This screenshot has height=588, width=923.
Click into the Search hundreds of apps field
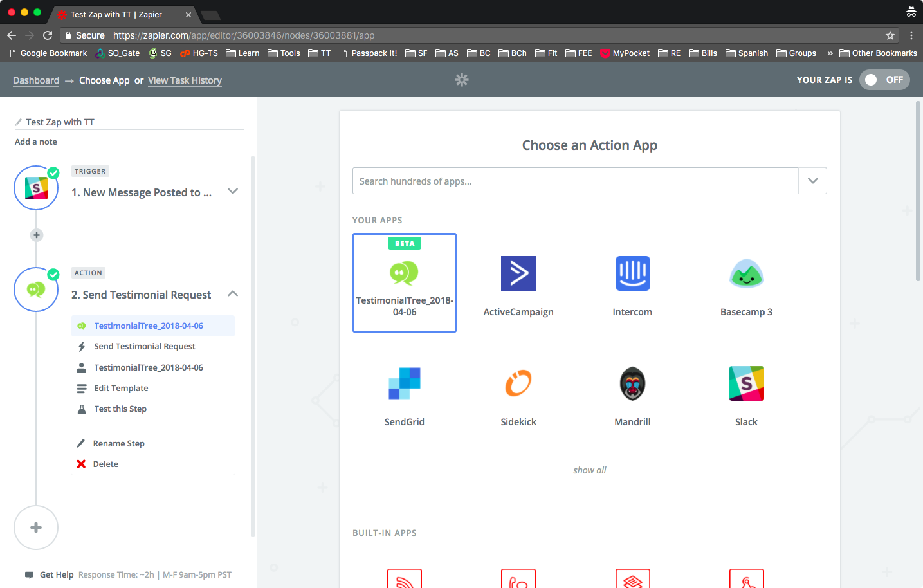pos(576,181)
